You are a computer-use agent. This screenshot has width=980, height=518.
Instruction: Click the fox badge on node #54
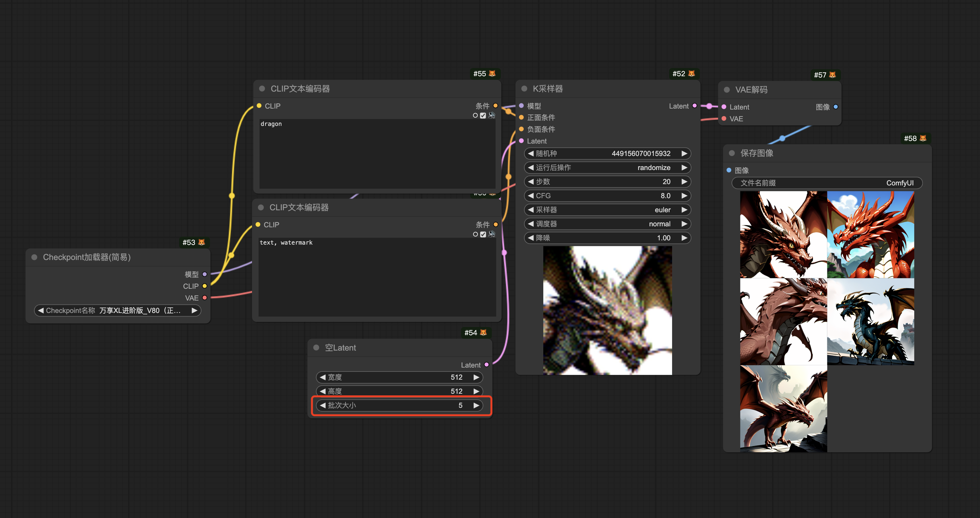[x=483, y=332]
